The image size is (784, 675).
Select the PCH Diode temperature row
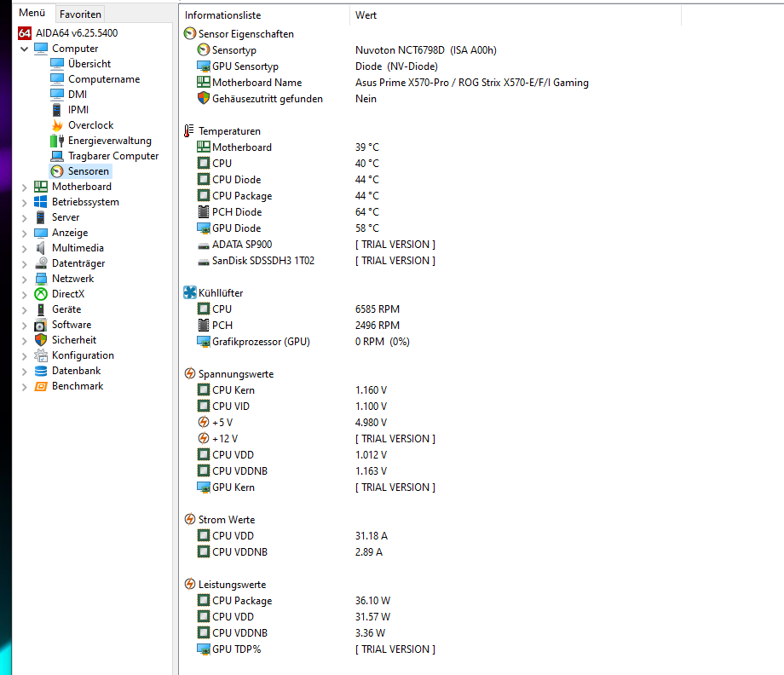coord(287,212)
